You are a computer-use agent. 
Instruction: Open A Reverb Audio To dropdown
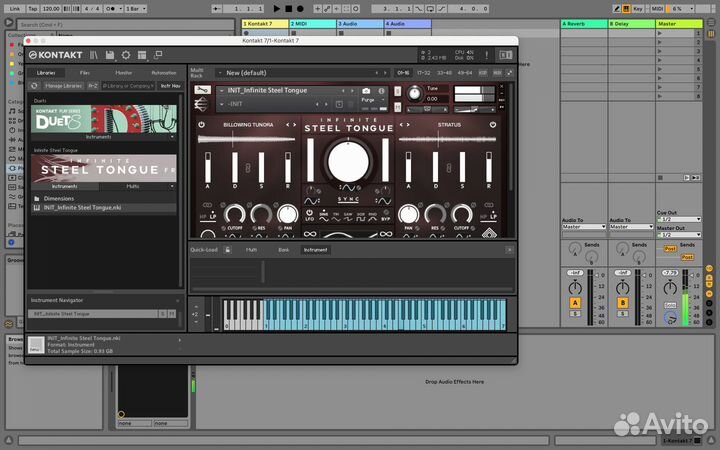[584, 227]
